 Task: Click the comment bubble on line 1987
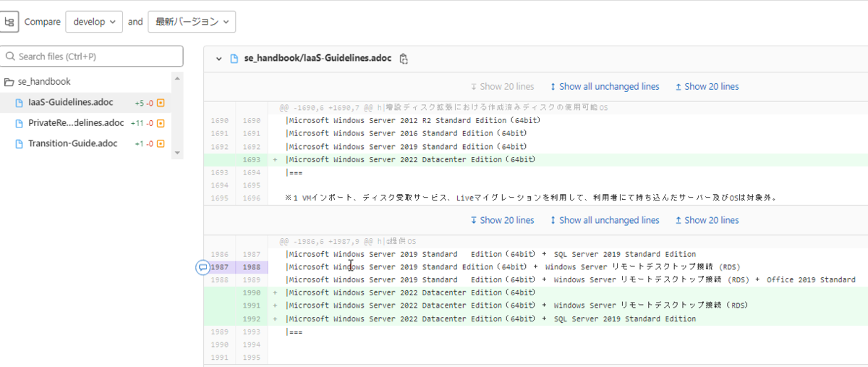click(x=202, y=267)
